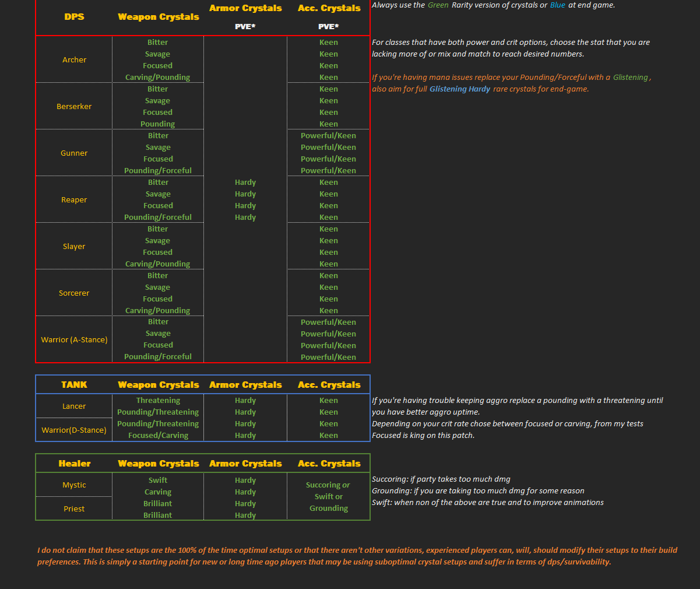Click the 'Glistening Hardy' rare crystals note

coord(480,89)
